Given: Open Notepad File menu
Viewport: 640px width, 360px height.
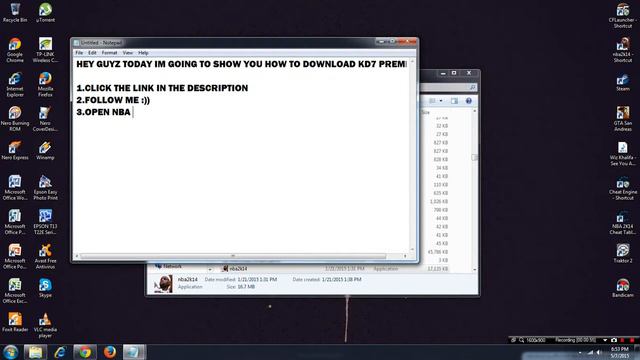Looking at the screenshot, I should (x=79, y=53).
